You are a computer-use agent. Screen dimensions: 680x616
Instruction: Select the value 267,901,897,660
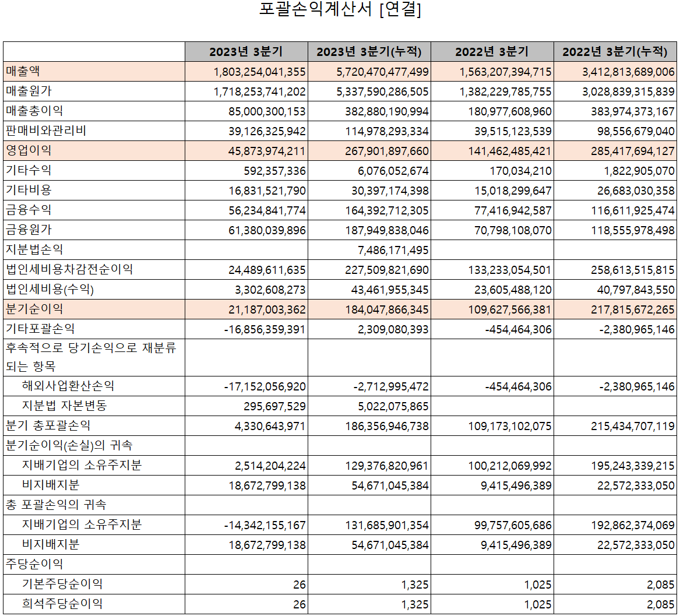coord(387,151)
